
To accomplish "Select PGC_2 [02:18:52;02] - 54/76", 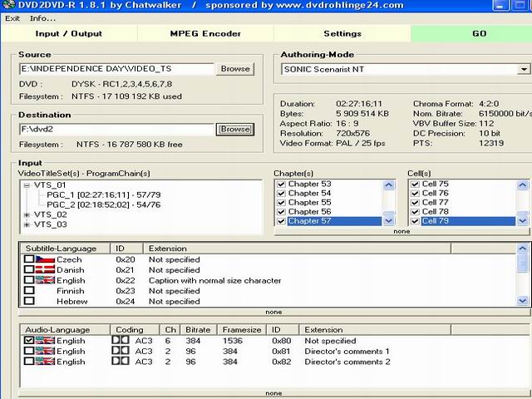I will [x=103, y=205].
